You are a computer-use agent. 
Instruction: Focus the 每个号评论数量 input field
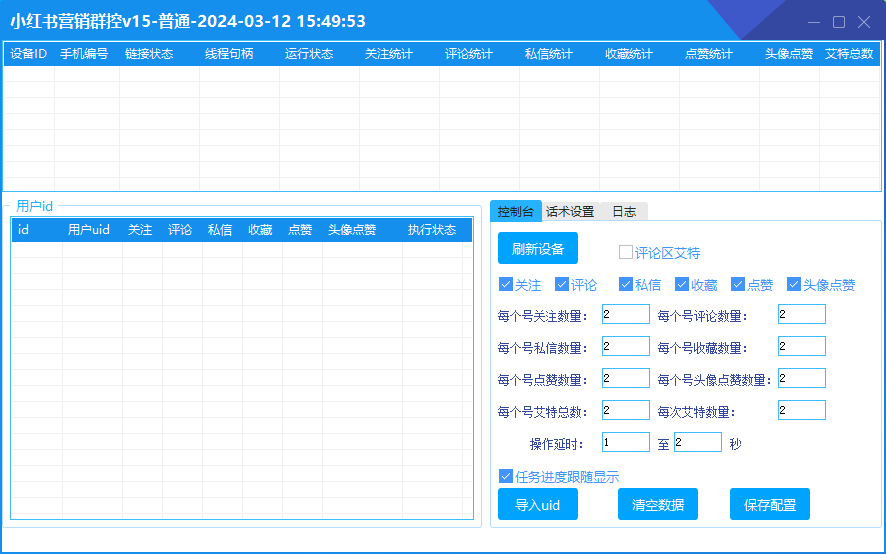802,315
